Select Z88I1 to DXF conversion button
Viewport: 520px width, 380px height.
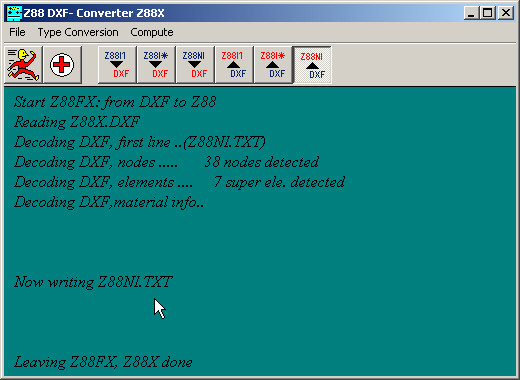pyautogui.click(x=117, y=65)
